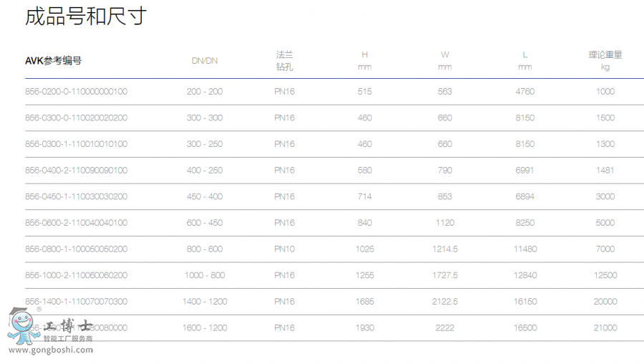
Task: Click the 450 - 400 DN cell
Action: pyautogui.click(x=205, y=196)
